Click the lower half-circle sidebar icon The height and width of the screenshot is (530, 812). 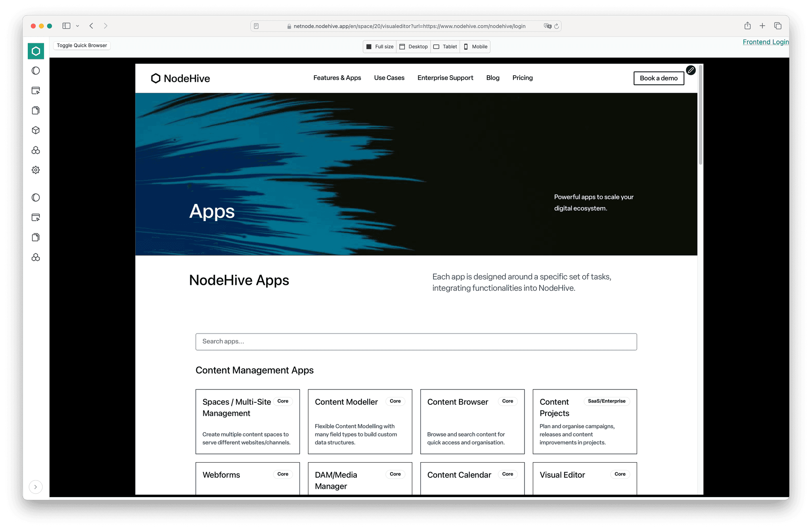36,198
